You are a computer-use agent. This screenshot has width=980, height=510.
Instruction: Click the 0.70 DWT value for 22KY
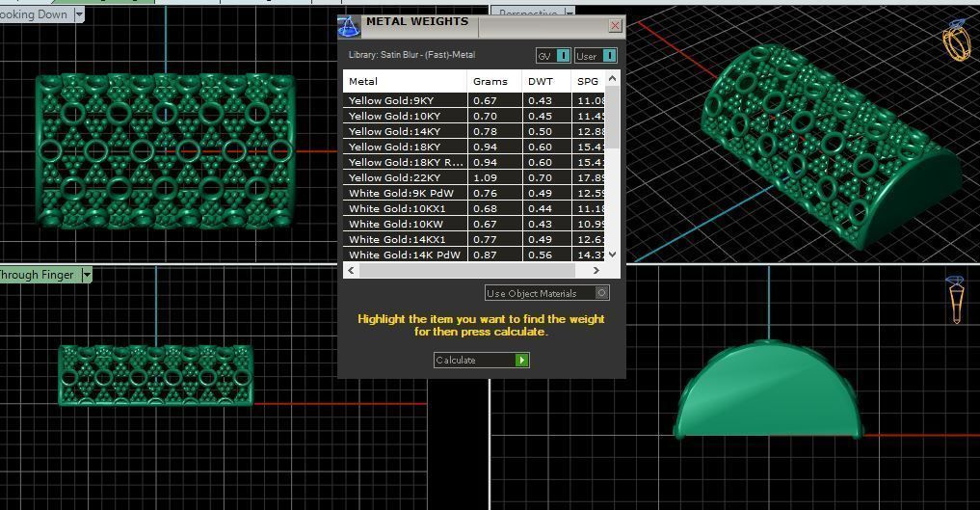click(x=540, y=178)
